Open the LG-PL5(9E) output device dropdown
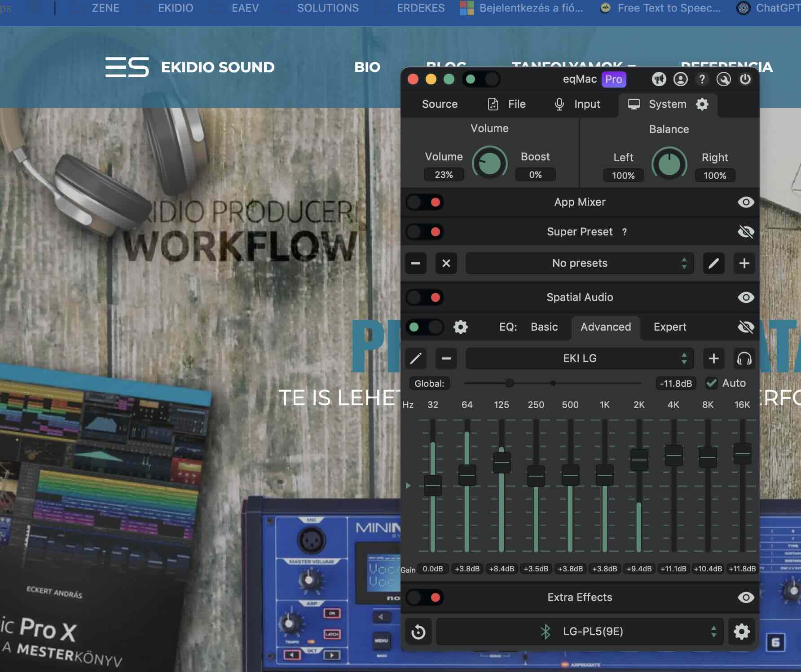This screenshot has width=801, height=672. (580, 632)
